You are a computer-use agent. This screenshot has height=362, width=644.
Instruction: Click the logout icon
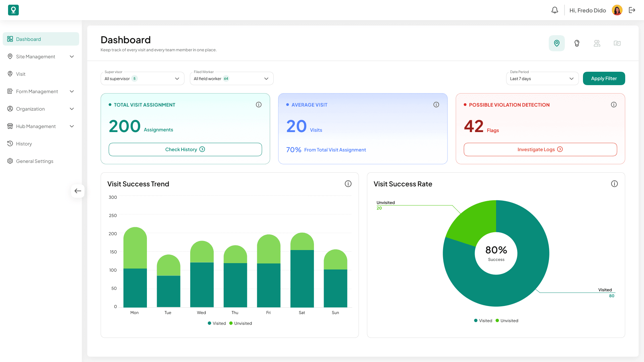click(632, 10)
